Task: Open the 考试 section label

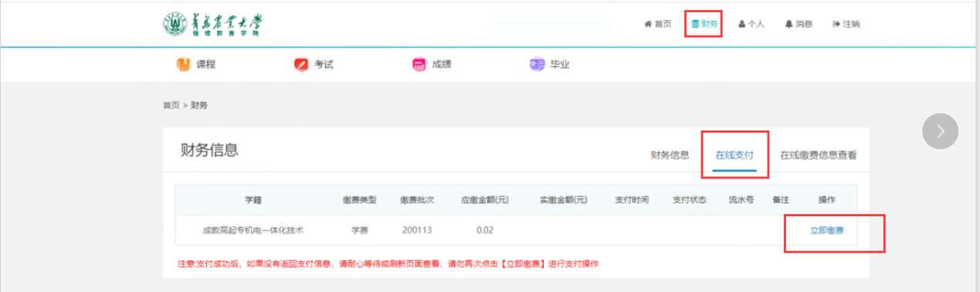Action: click(324, 65)
